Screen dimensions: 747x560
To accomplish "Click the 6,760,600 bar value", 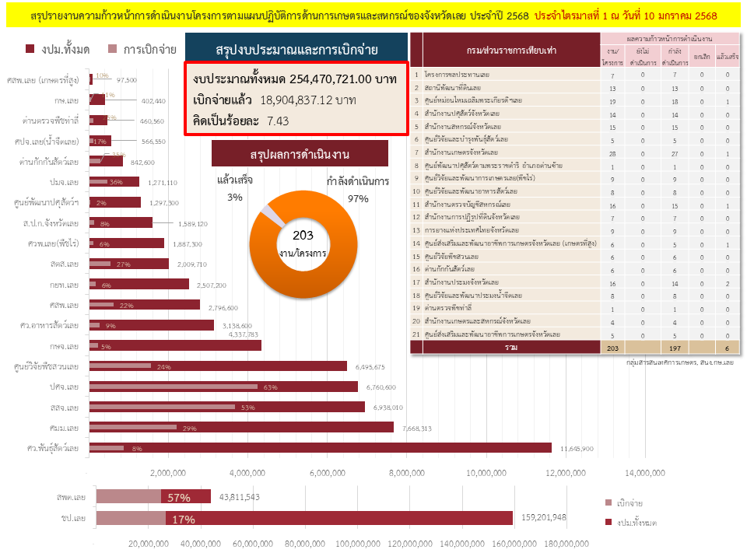I will (381, 387).
